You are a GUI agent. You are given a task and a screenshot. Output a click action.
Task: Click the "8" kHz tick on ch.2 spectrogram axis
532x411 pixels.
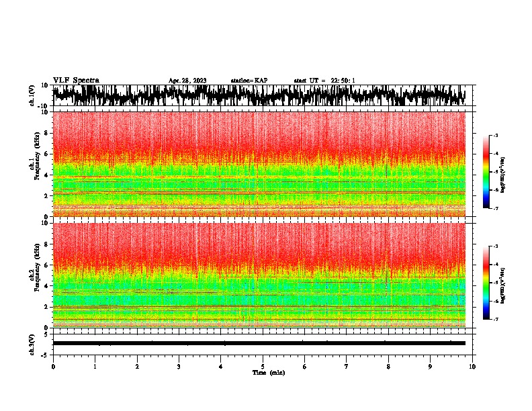47,244
